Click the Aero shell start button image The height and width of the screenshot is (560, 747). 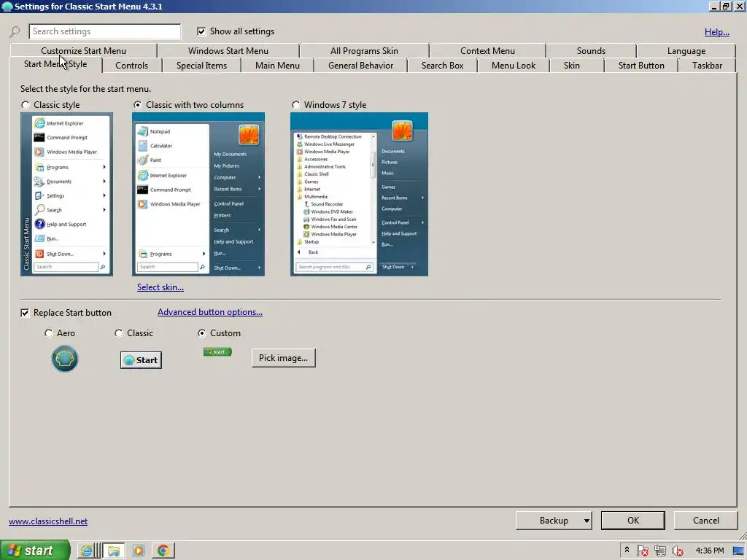click(x=65, y=359)
